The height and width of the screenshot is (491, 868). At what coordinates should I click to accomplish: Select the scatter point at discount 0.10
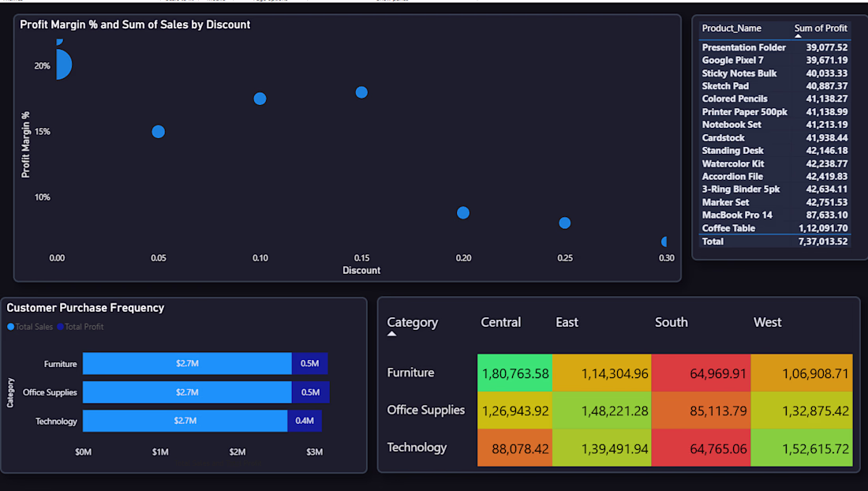coord(260,99)
